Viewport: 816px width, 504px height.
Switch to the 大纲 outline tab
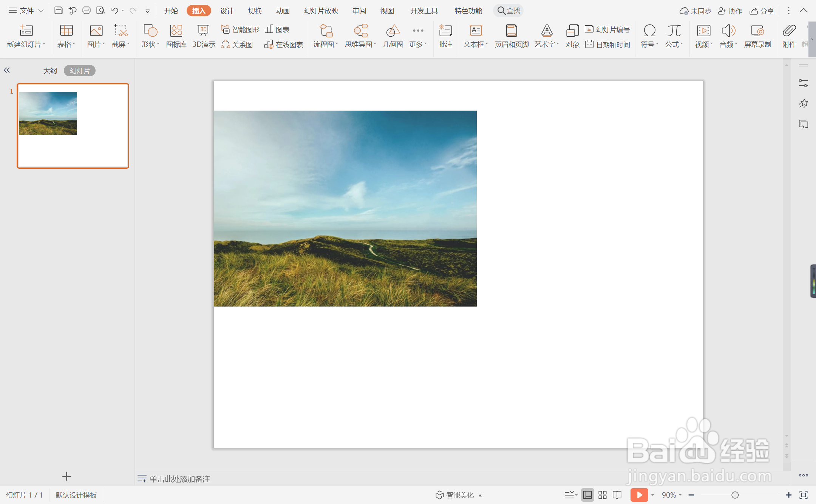50,71
